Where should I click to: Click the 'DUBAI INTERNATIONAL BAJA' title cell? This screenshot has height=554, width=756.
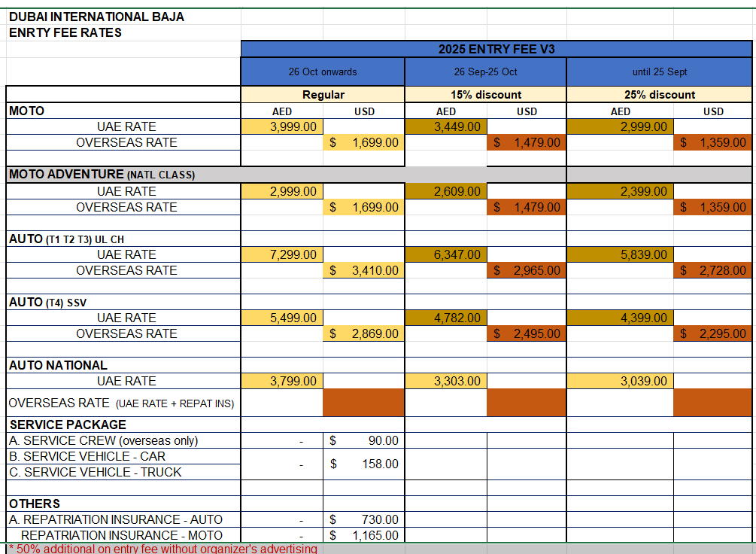[96, 17]
